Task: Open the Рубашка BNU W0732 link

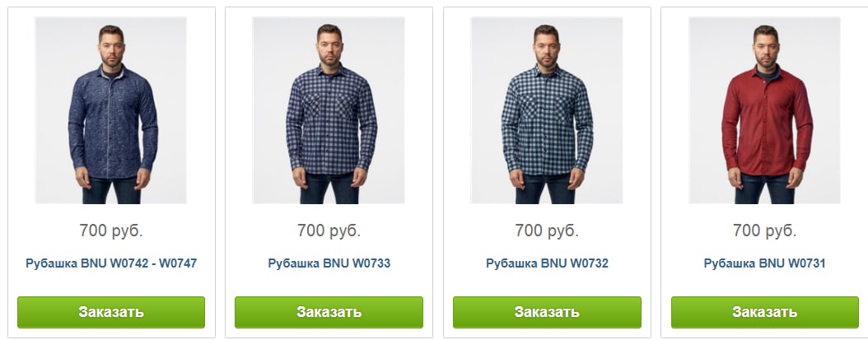Action: point(547,263)
